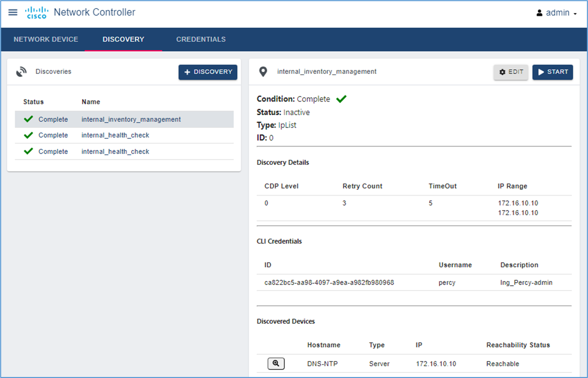Click the Reachability Status column header
This screenshot has width=588, height=378.
click(518, 345)
